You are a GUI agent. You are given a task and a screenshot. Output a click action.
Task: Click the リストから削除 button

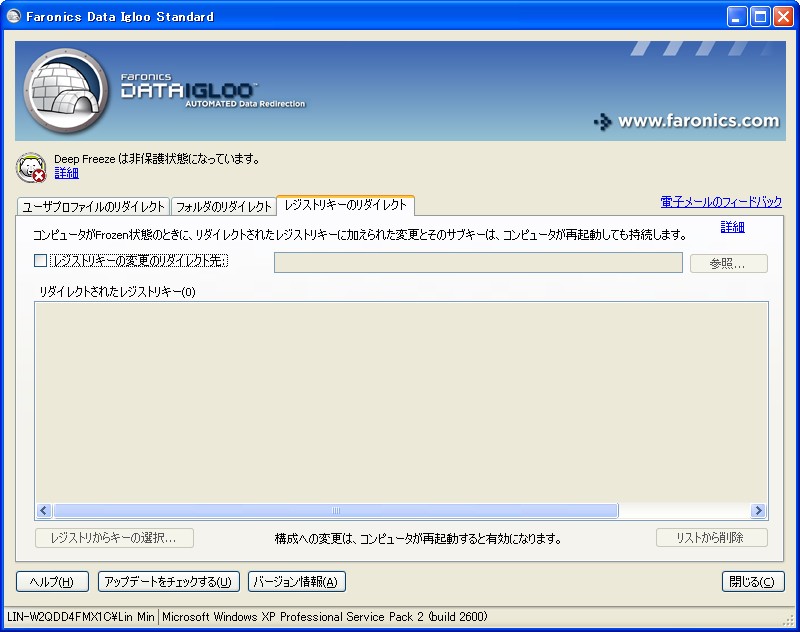pyautogui.click(x=712, y=537)
